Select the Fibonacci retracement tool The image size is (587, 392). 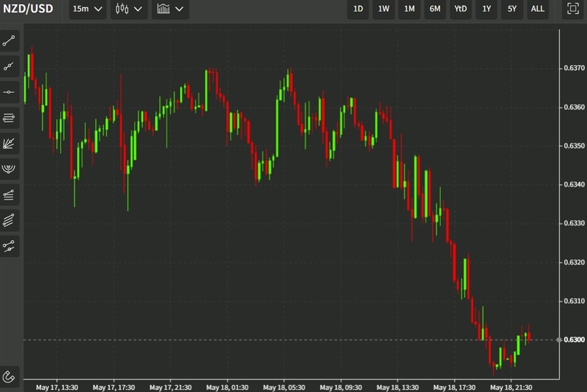coord(9,194)
